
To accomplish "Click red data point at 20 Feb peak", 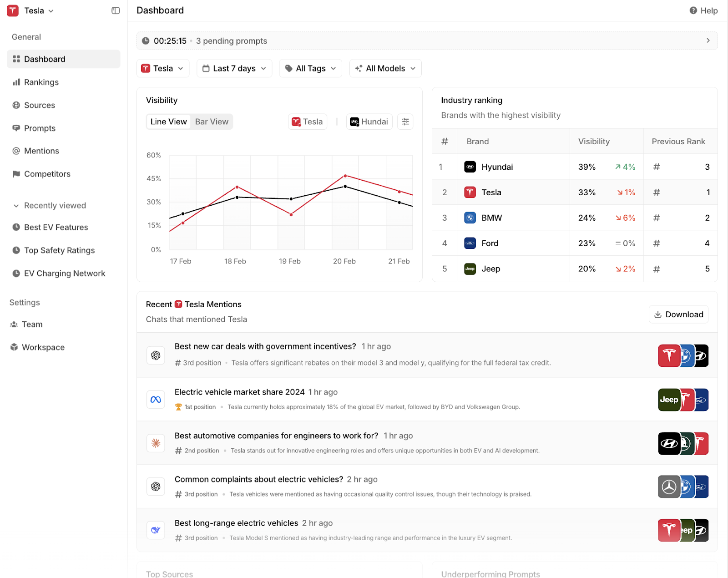I will coord(345,176).
